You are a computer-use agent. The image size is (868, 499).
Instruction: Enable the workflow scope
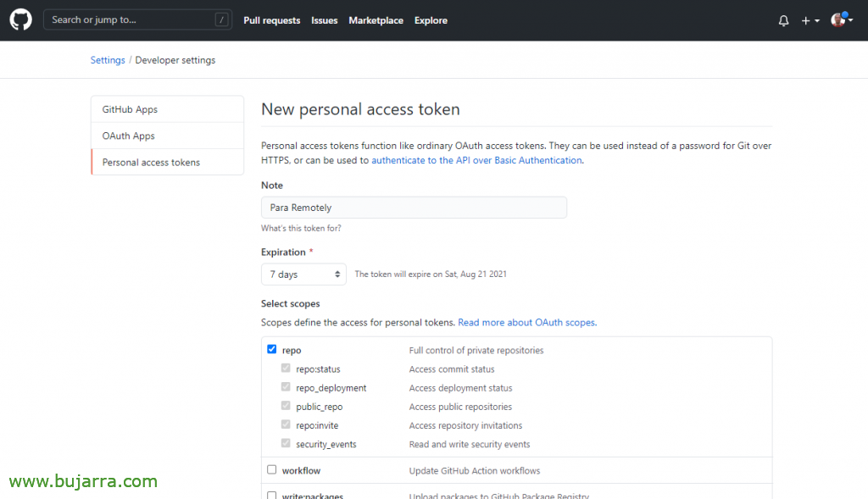tap(271, 469)
